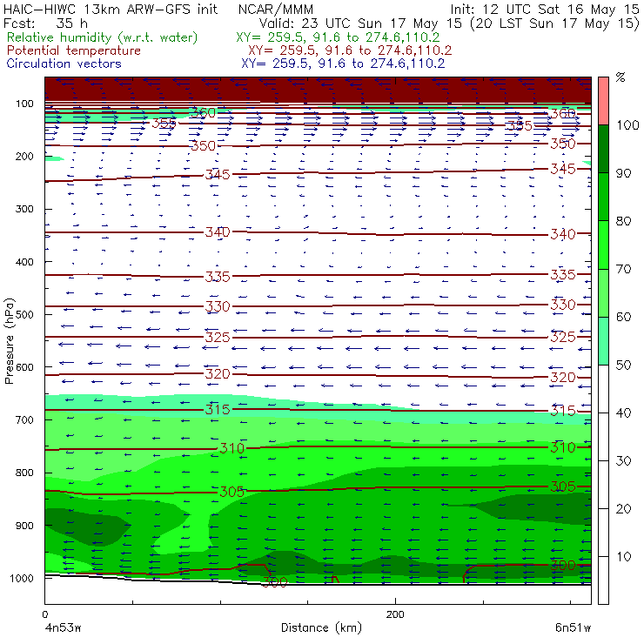The height and width of the screenshot is (644, 644).
Task: Click the '0' distance axis tick label
Action: pos(45,614)
